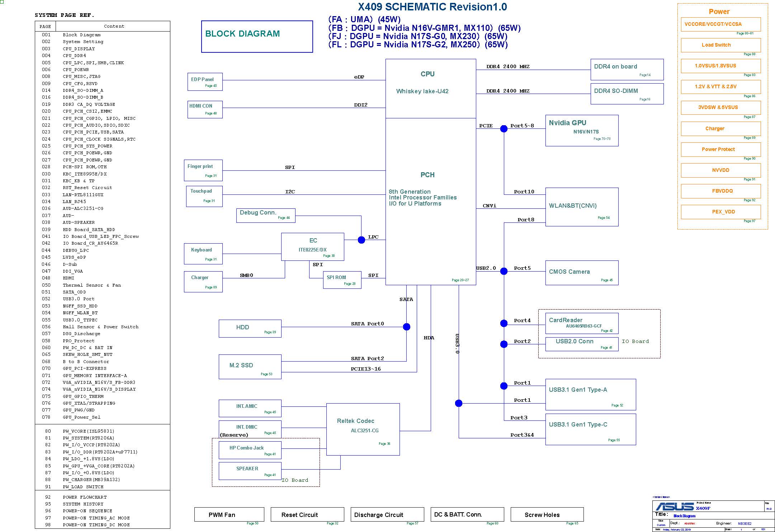Image resolution: width=775 pixels, height=532 pixels.
Task: Click the blue PCIE Port5~8 junction dot
Action: tap(504, 129)
